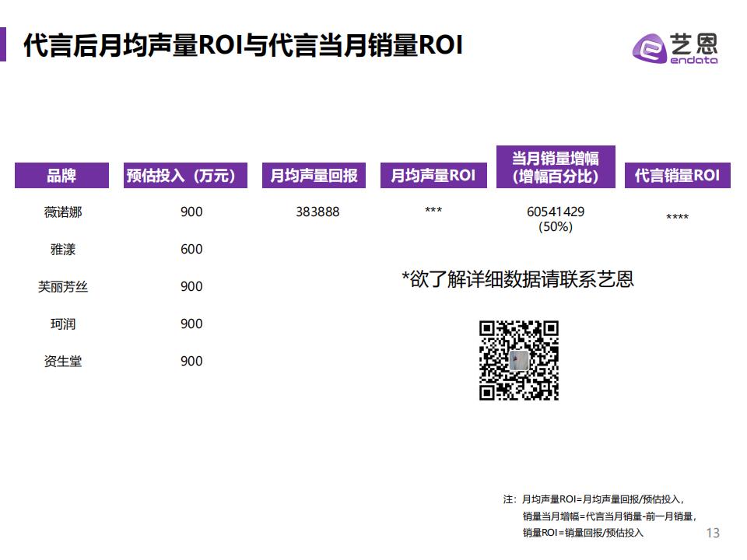
Task: Select the footnote formula text starting with 注
Action: [599, 516]
